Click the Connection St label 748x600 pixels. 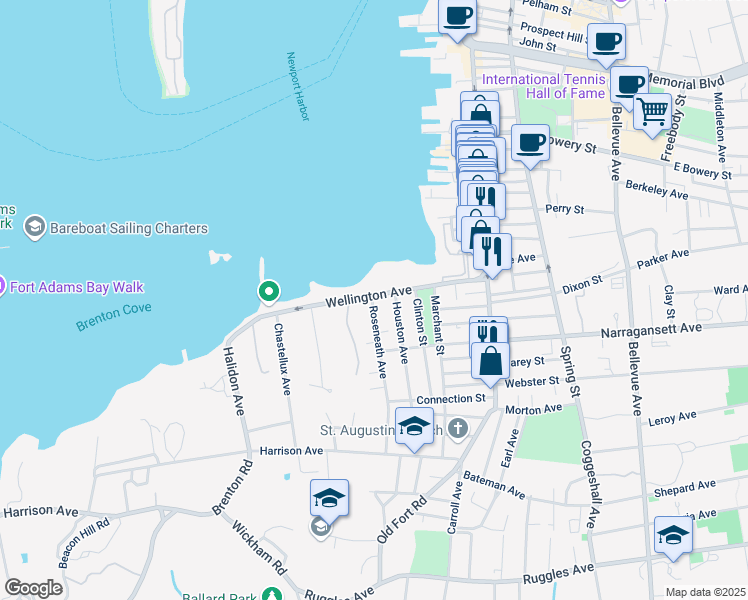[x=451, y=399]
